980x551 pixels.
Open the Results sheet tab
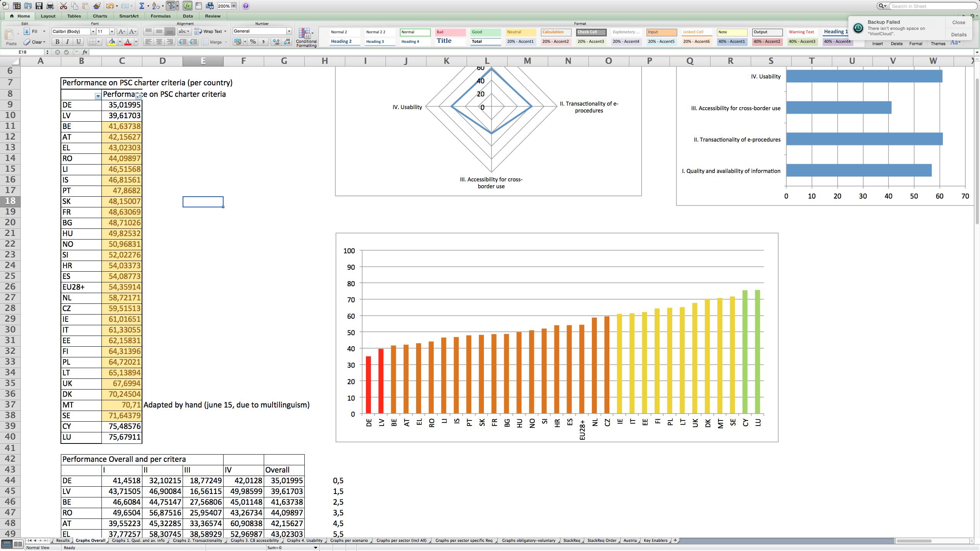pos(63,541)
